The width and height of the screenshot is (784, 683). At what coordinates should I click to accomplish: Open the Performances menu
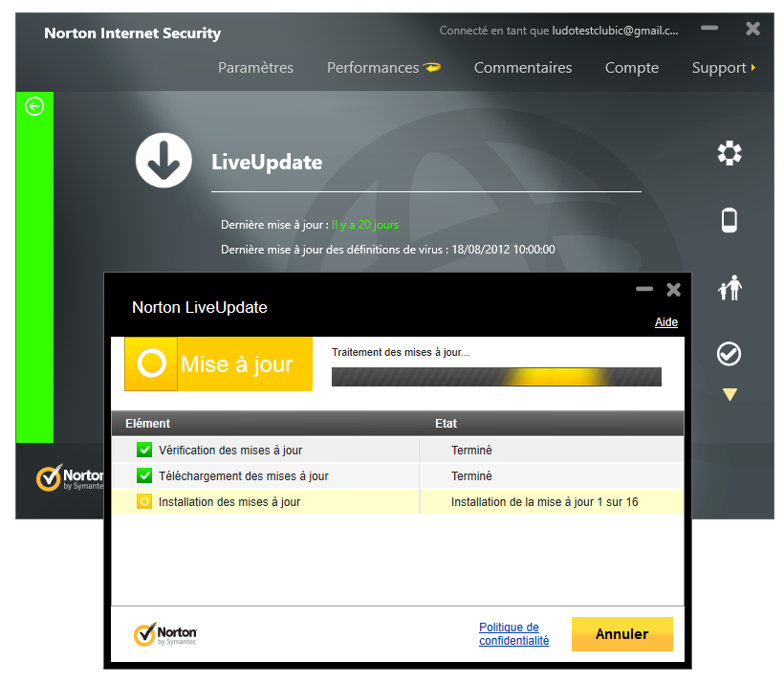click(373, 68)
